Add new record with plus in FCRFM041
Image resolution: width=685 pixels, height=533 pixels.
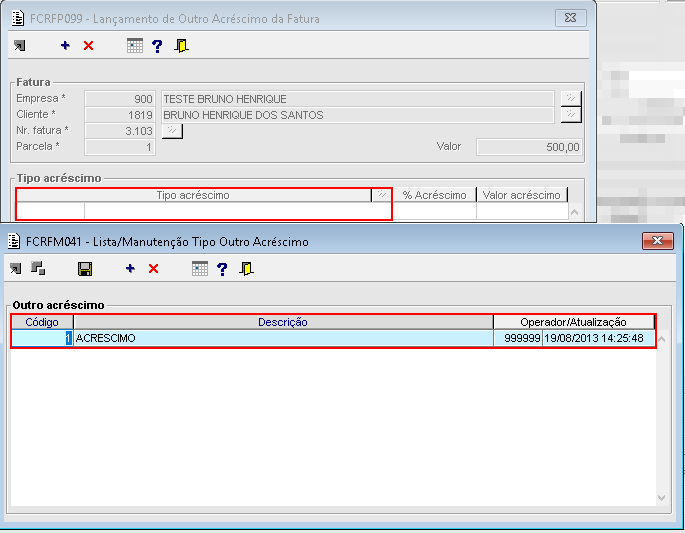point(130,268)
